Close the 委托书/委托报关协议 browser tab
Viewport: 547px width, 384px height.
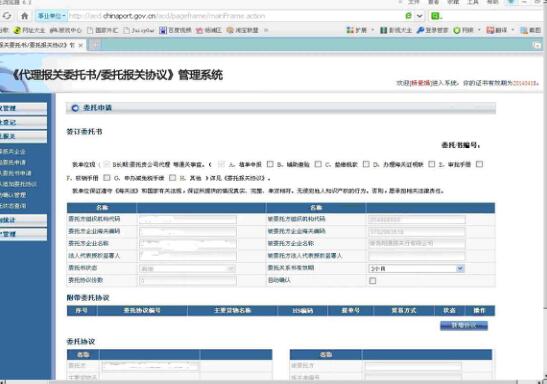81,45
